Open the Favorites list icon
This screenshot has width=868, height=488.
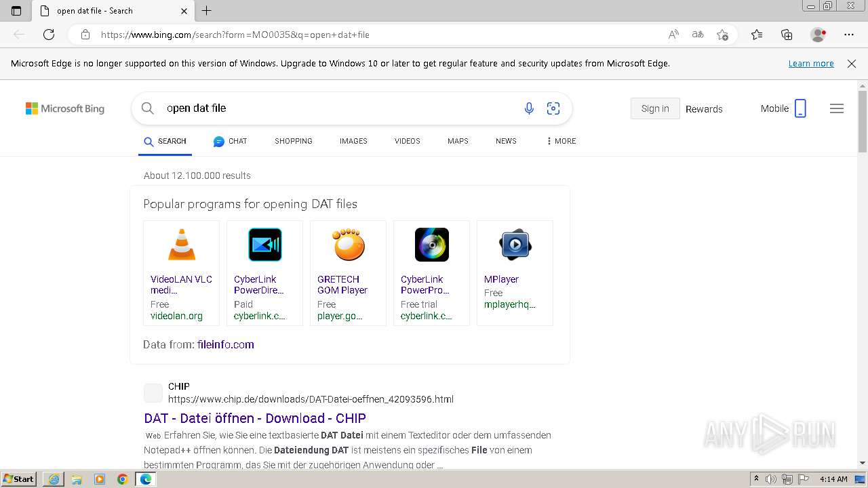(x=757, y=35)
